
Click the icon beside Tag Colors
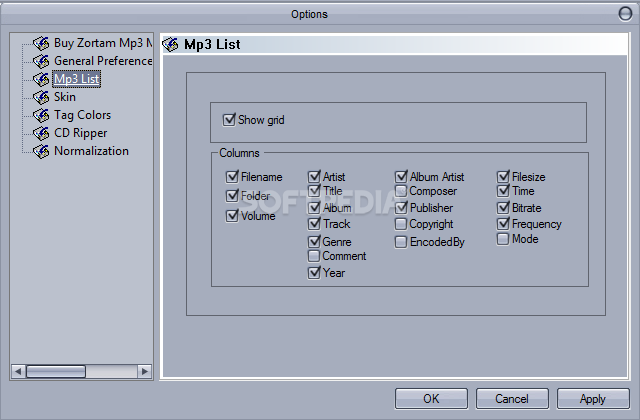point(41,115)
